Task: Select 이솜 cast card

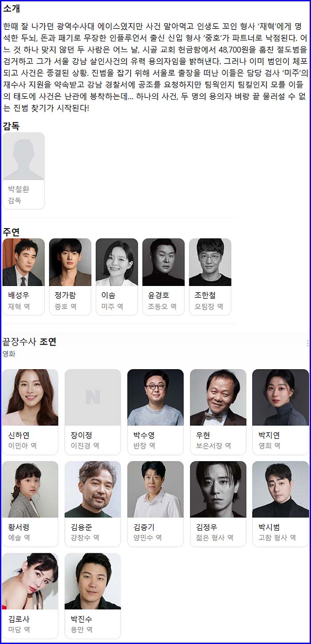Action: coord(117,277)
